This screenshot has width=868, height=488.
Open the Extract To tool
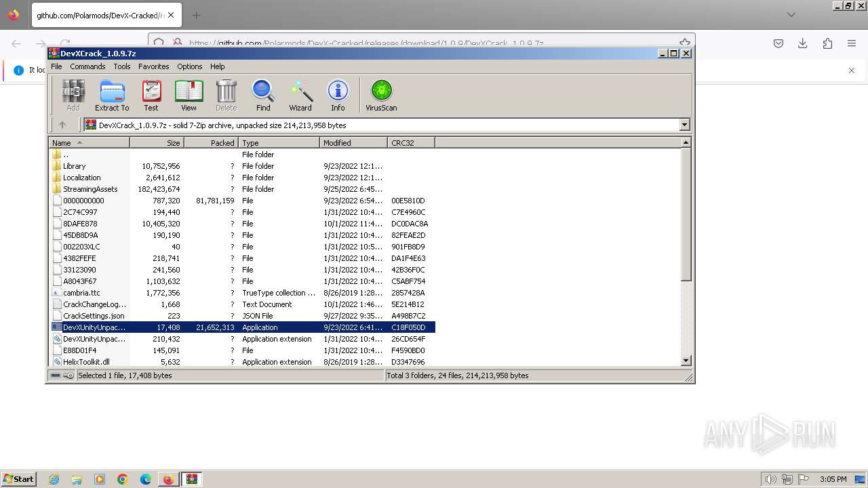[x=112, y=96]
